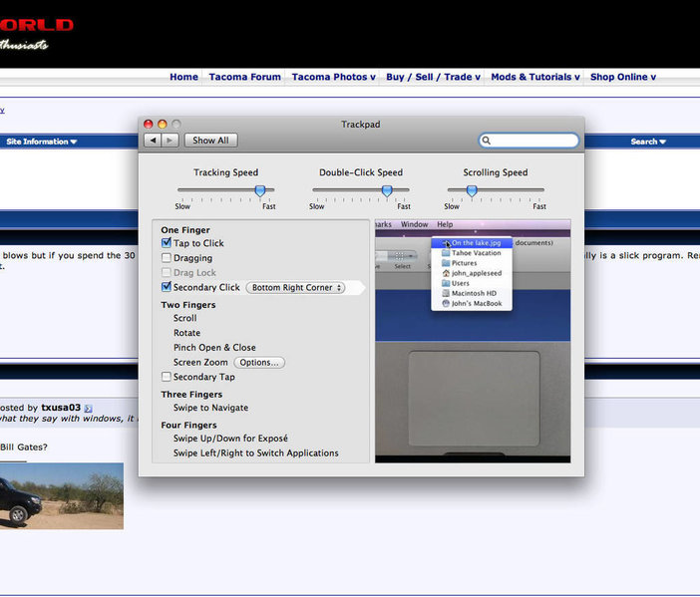Image resolution: width=700 pixels, height=597 pixels.
Task: Click the back arrow in Trackpad toolbar
Action: 153,141
